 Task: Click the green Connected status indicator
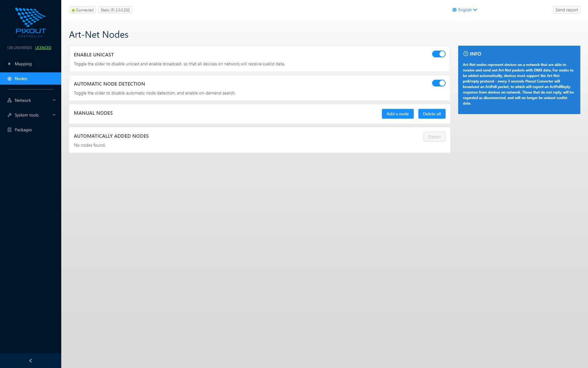coord(82,10)
